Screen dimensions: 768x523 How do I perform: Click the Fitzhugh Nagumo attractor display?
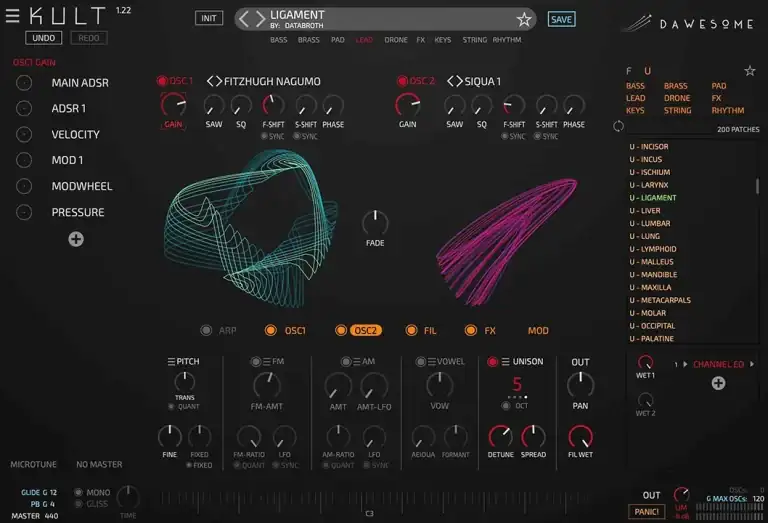tap(251, 229)
